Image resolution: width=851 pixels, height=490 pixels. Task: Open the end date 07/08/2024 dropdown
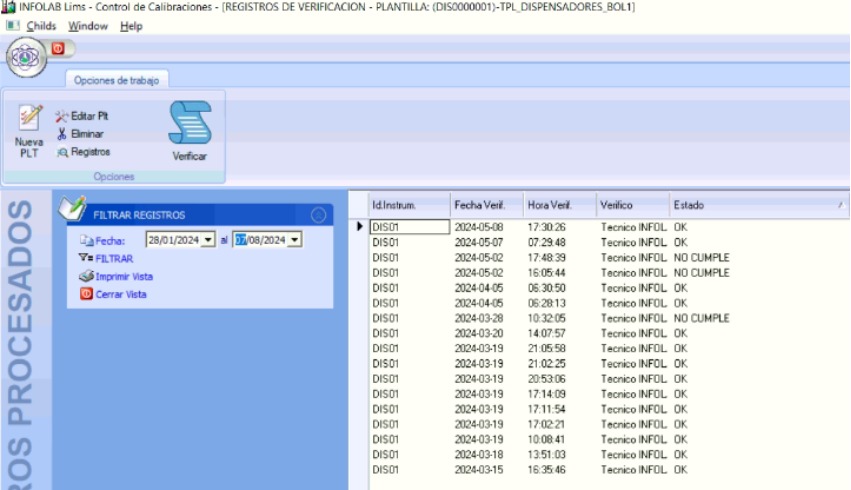[x=295, y=240]
